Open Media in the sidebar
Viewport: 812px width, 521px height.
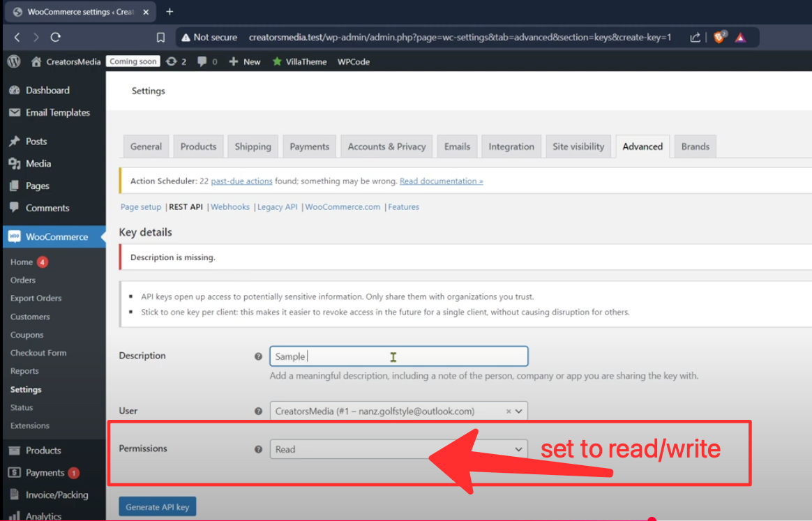tap(38, 163)
